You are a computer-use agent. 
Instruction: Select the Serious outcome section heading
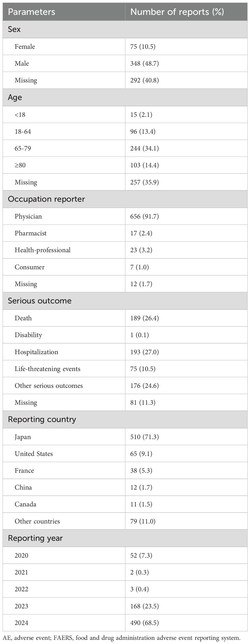pyautogui.click(x=40, y=301)
